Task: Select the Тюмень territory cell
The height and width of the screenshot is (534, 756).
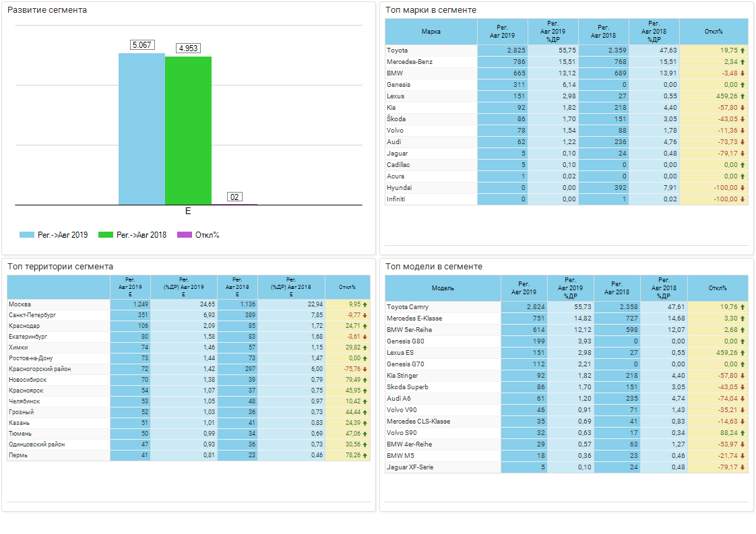Action: (x=59, y=434)
